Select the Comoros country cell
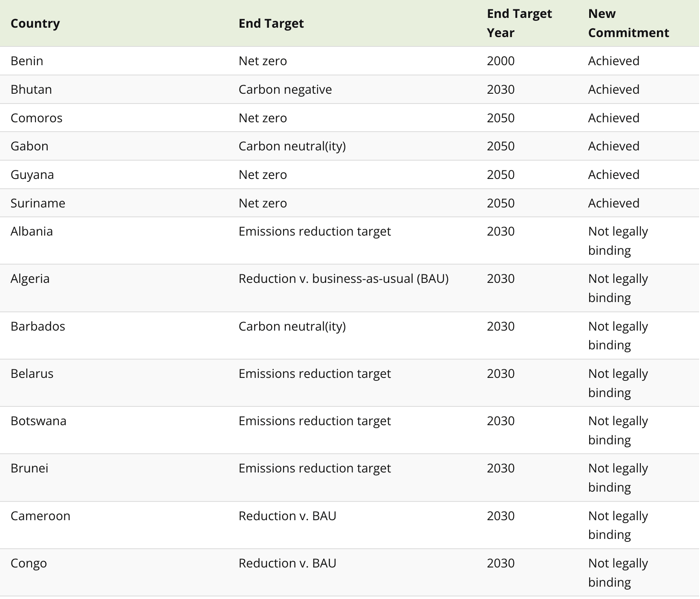 click(x=36, y=118)
